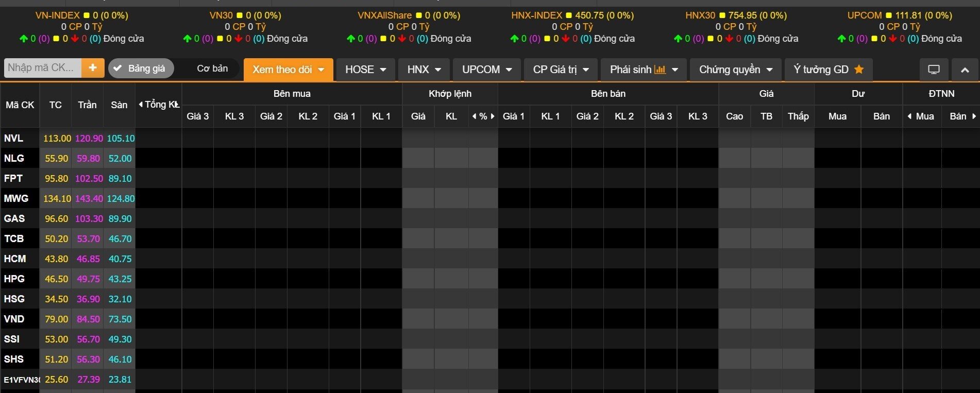
Task: Select the NLG stock symbol
Action: pyautogui.click(x=14, y=158)
